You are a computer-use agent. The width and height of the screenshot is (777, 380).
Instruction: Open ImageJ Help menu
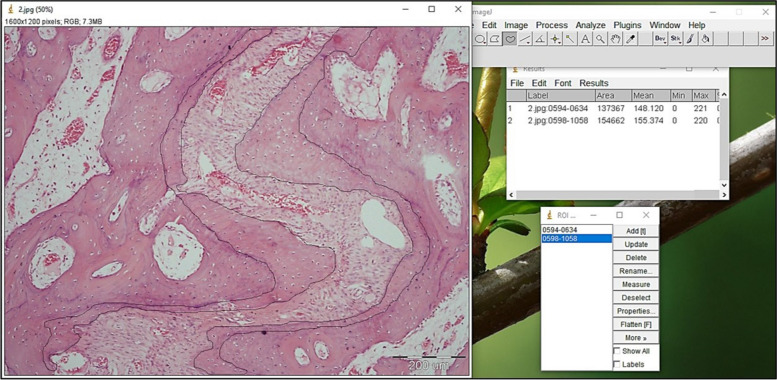[696, 25]
